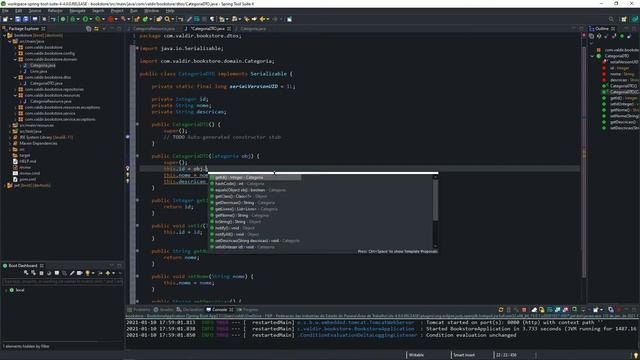Collapse All in Package Explorer
Screen dimensions: 640x360
(89, 29)
